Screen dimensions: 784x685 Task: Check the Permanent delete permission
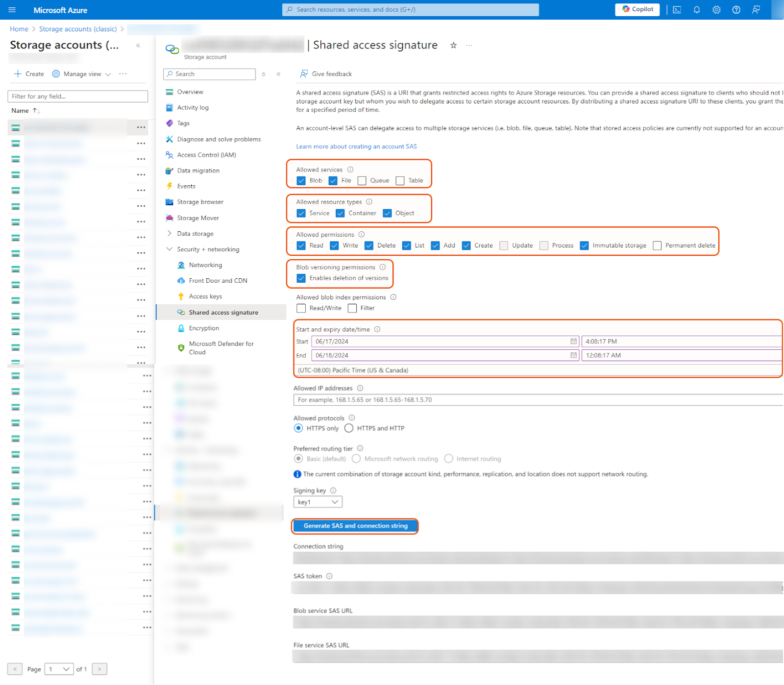pyautogui.click(x=657, y=245)
